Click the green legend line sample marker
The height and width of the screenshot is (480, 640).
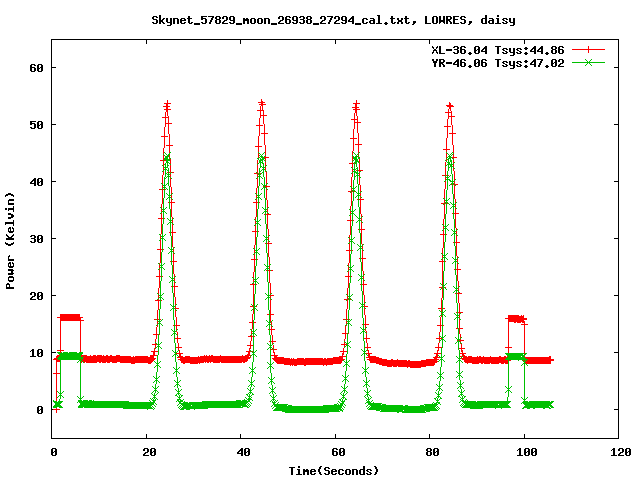click(588, 62)
